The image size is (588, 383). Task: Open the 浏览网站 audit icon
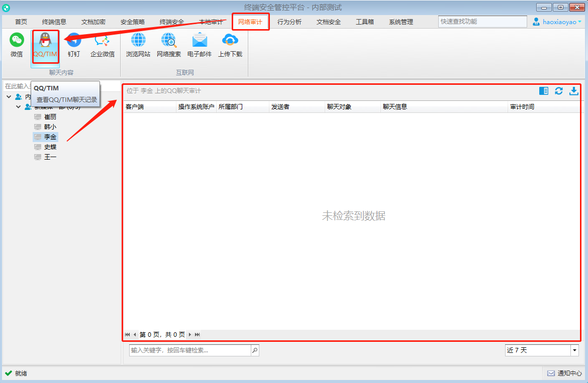(x=138, y=45)
